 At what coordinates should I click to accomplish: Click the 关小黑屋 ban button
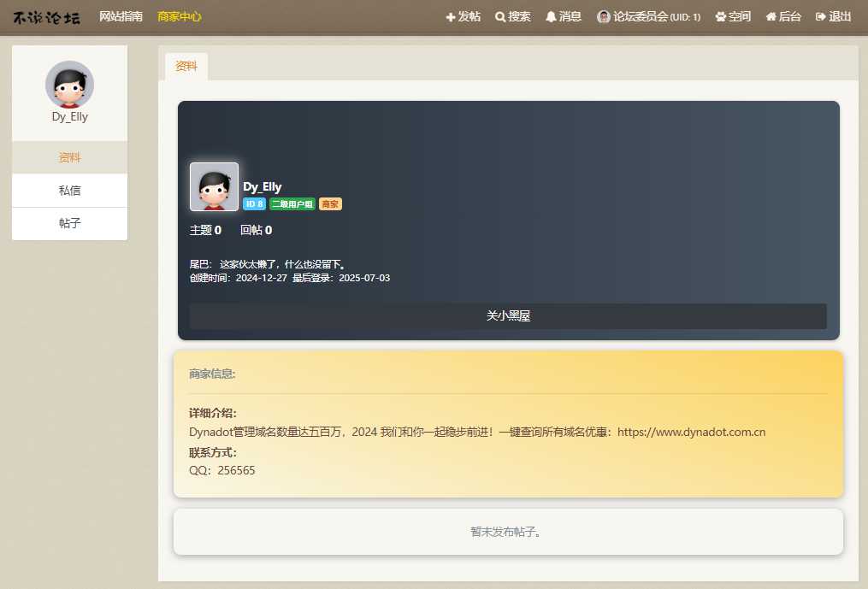[x=507, y=315]
